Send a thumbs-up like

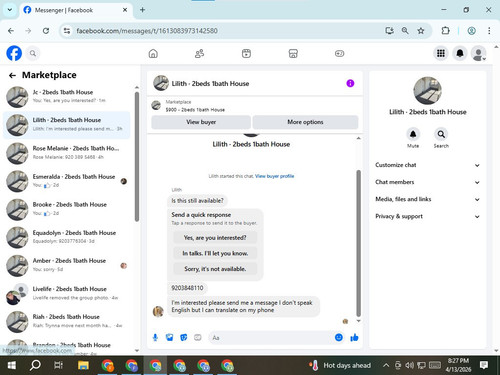click(x=354, y=338)
